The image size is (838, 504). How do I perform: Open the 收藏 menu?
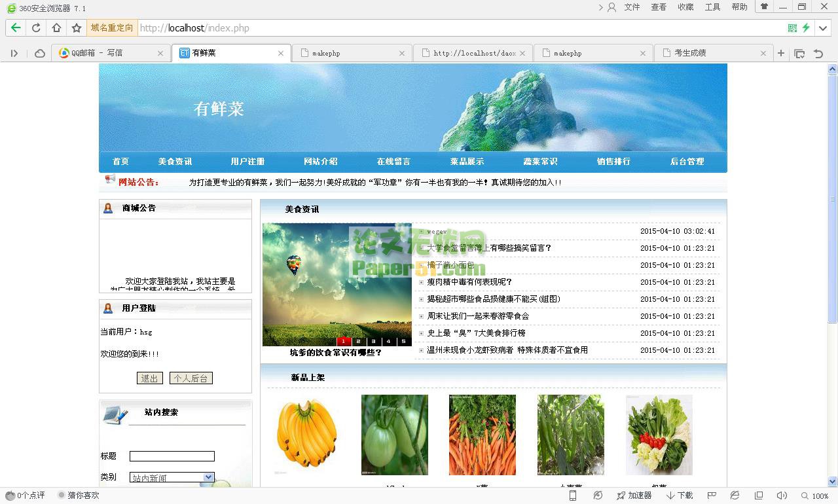pyautogui.click(x=685, y=7)
